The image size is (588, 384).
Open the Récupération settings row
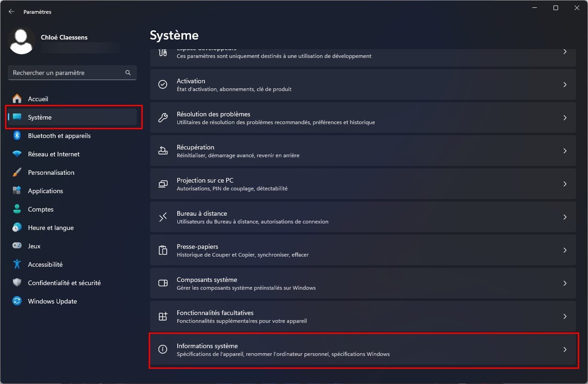[363, 151]
